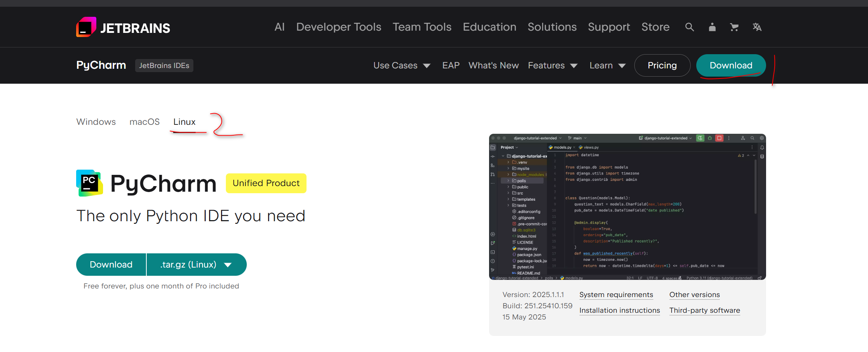This screenshot has width=868, height=352.
Task: Click the Free forever, plus one month text
Action: (x=161, y=286)
